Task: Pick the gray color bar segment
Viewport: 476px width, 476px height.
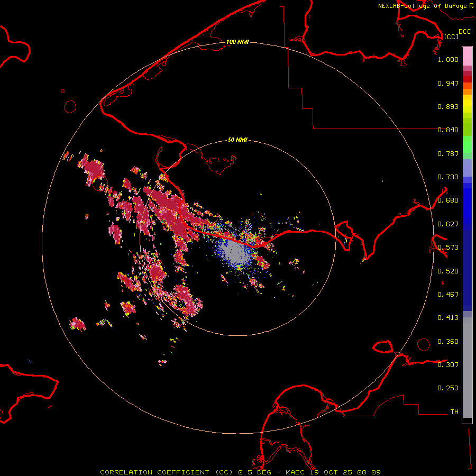Action: pyautogui.click(x=467, y=368)
